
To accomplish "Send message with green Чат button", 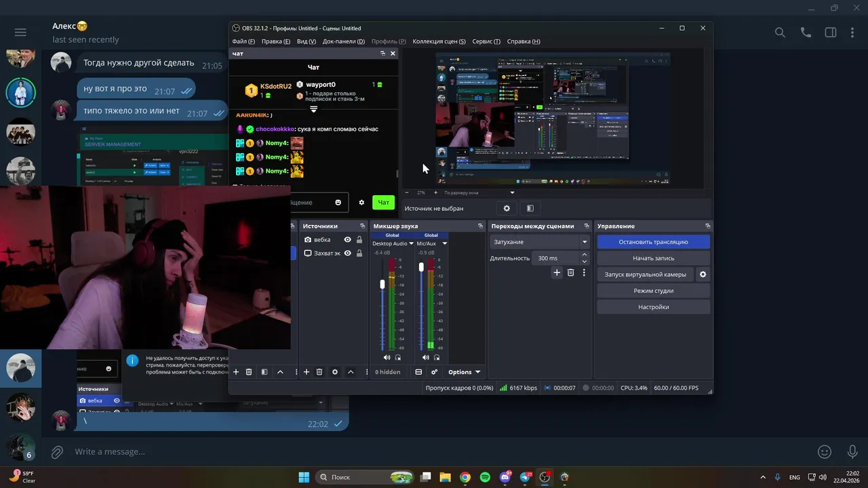I will [383, 203].
